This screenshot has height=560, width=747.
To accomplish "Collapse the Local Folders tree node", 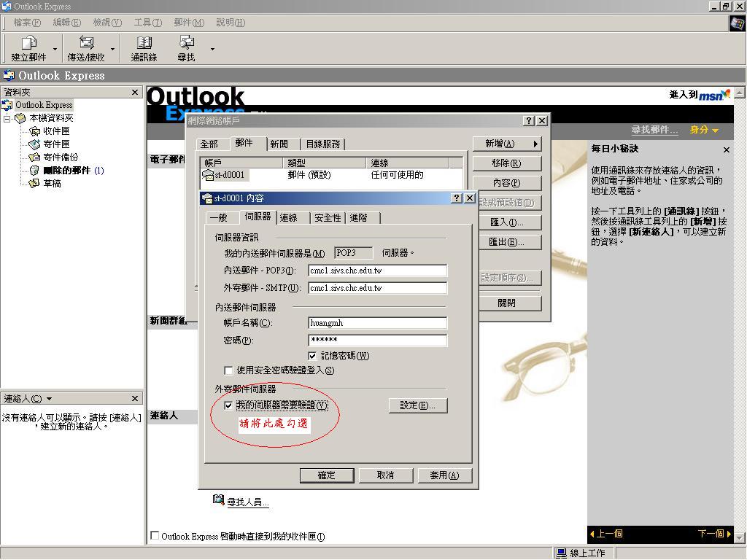I will 7,118.
